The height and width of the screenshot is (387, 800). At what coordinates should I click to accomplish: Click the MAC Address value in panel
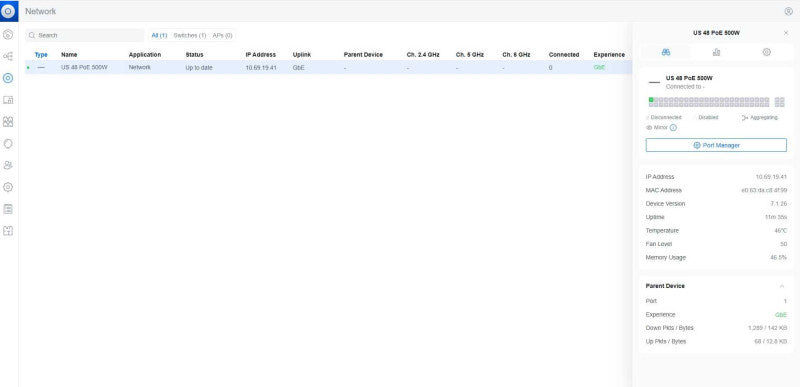tap(764, 190)
